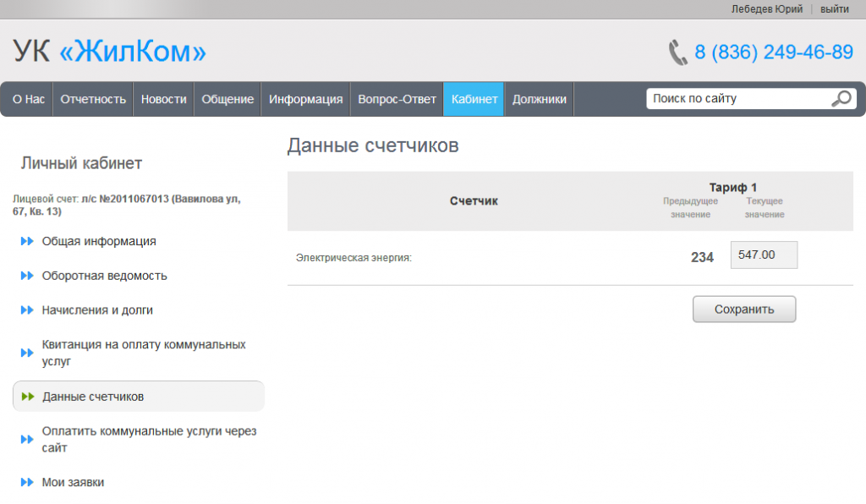This screenshot has width=866, height=504.
Task: Click the УК ЖилКом logo
Action: pos(110,52)
